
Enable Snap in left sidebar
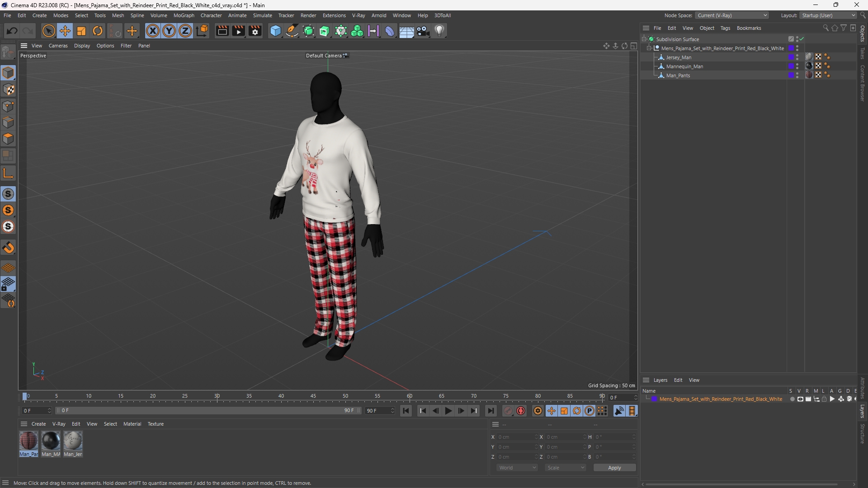click(8, 194)
